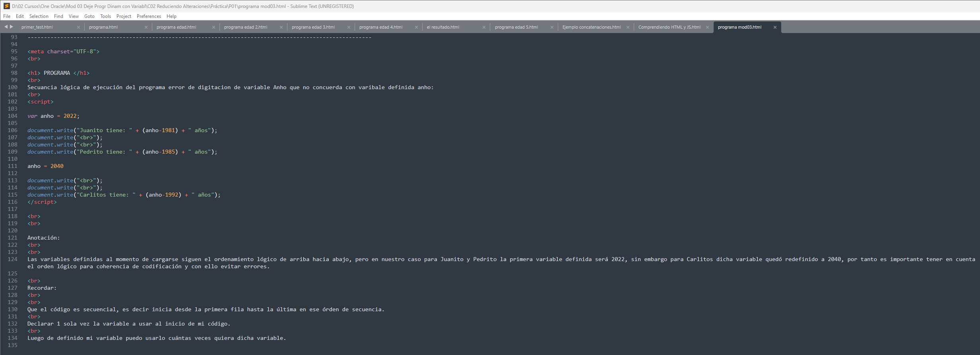Click the 'Carlitos tiene' document.write line
Viewport: 980px width, 355px height.
coord(124,195)
